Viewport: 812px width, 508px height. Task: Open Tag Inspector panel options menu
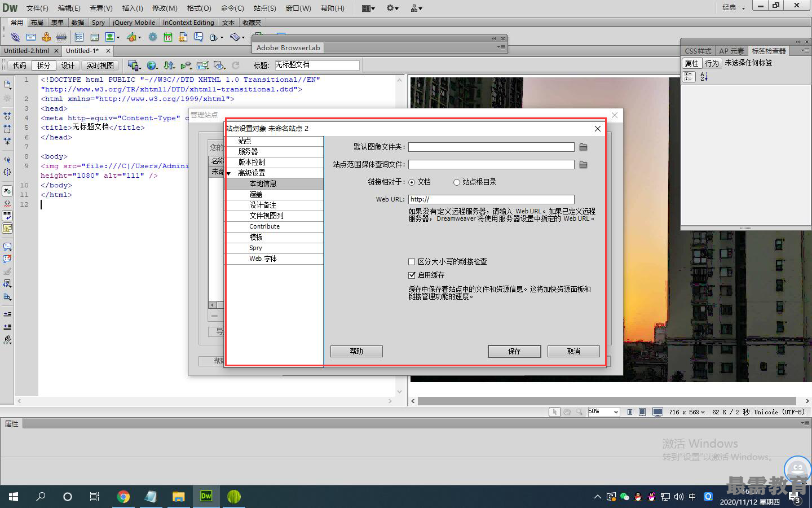coord(804,50)
